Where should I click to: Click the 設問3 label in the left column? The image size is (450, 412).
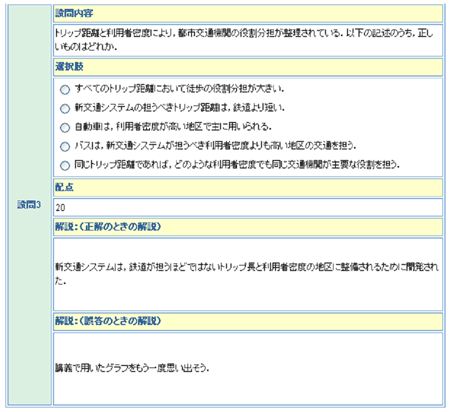tap(29, 205)
